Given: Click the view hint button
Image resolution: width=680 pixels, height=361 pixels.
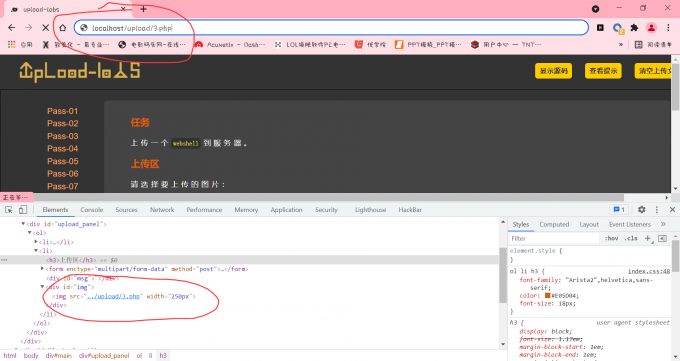Looking at the screenshot, I should (603, 71).
